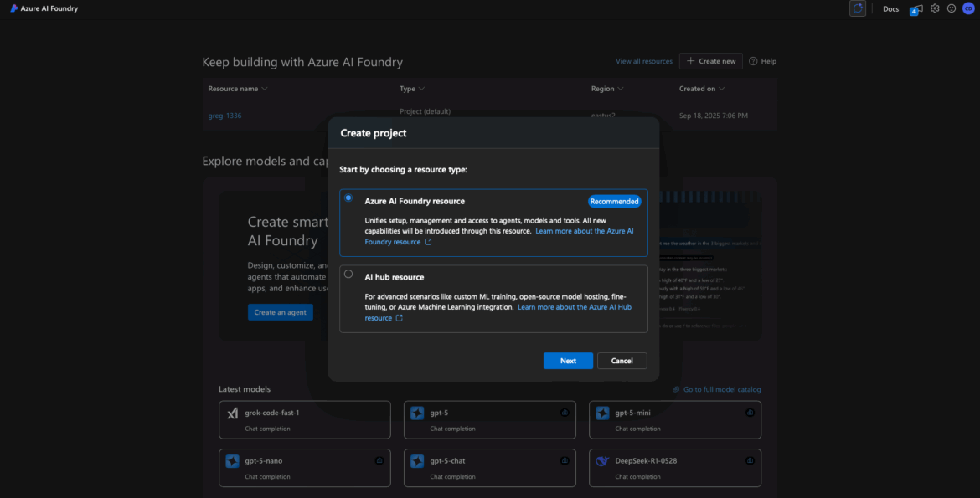This screenshot has width=980, height=498.
Task: Open the AI chat assistant icon
Action: point(857,8)
